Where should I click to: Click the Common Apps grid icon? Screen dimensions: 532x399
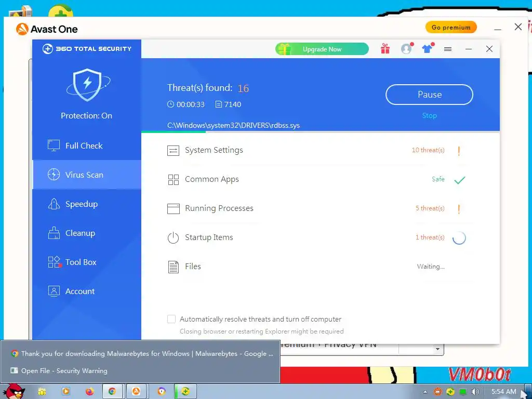tap(173, 179)
